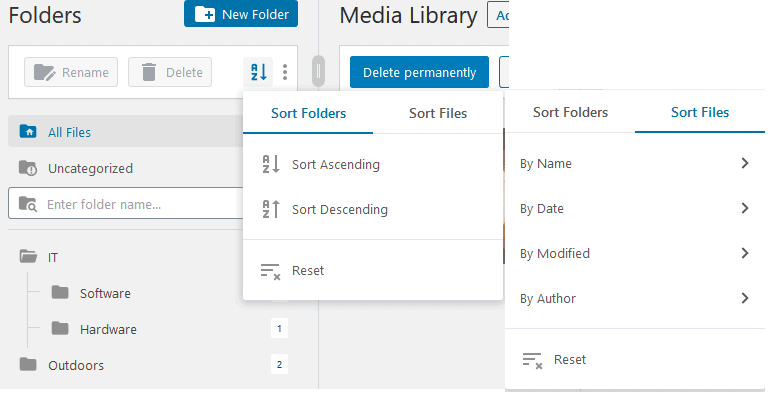Click the Hardware folder icon
Image resolution: width=771 pixels, height=397 pixels.
(60, 328)
